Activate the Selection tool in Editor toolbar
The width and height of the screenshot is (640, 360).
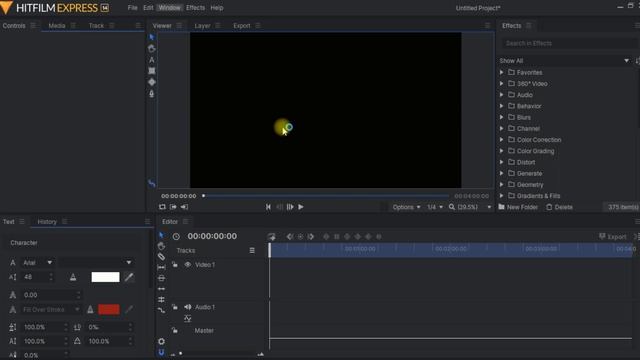(161, 236)
